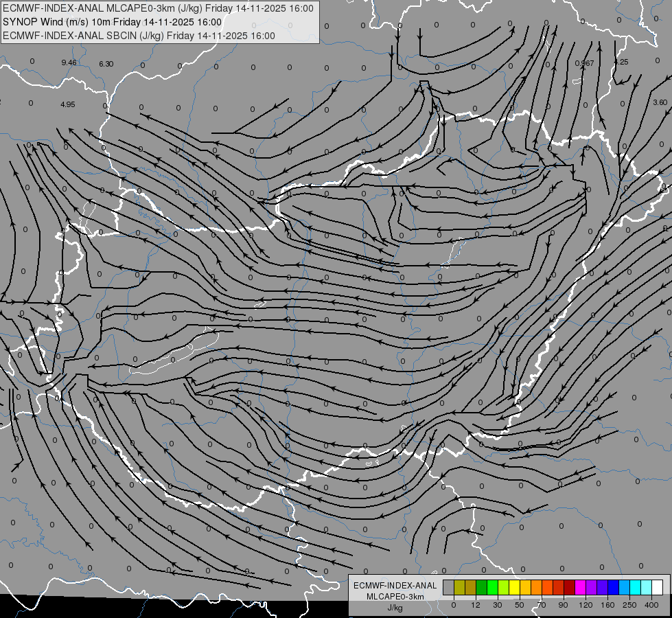Screen dimensions: 672x618
Task: Click the orange swatch left of 70
Action: [537, 588]
